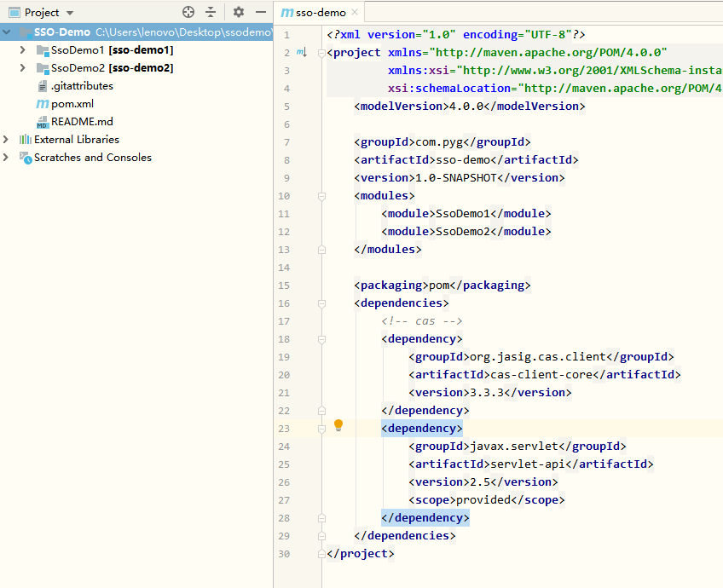Image resolution: width=723 pixels, height=588 pixels.
Task: Switch to the sso-demo editor tab
Action: coord(321,13)
